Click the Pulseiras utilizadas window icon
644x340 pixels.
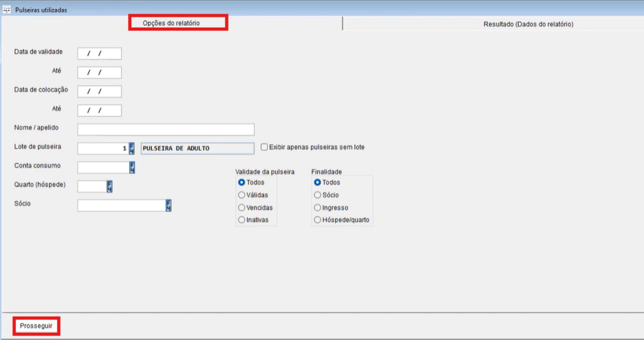(x=7, y=10)
